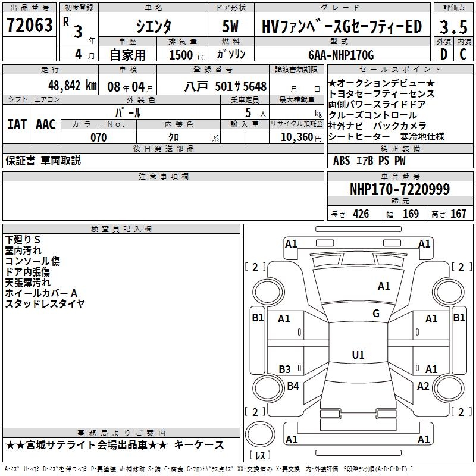Select the inspector note 室内汚れ
This screenshot has height=476, width=476.
(23, 250)
